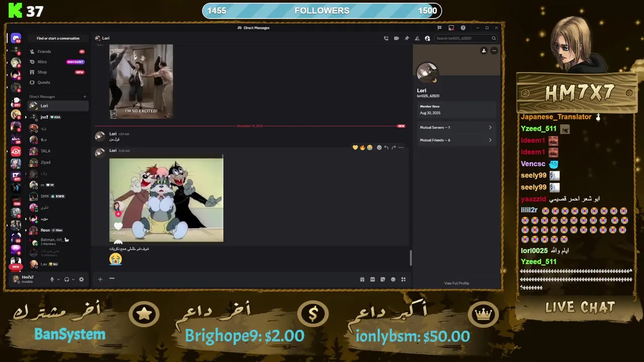Open View Full Profile link
Image resolution: width=644 pixels, height=362 pixels.
point(456,283)
